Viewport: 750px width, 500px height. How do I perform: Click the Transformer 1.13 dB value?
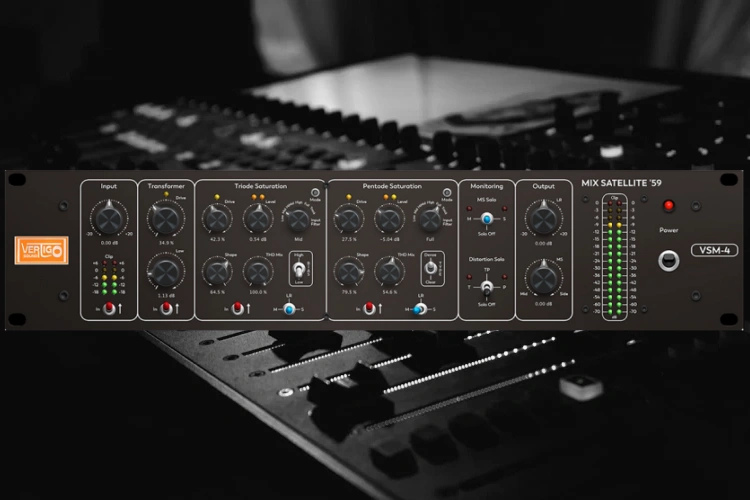point(166,296)
